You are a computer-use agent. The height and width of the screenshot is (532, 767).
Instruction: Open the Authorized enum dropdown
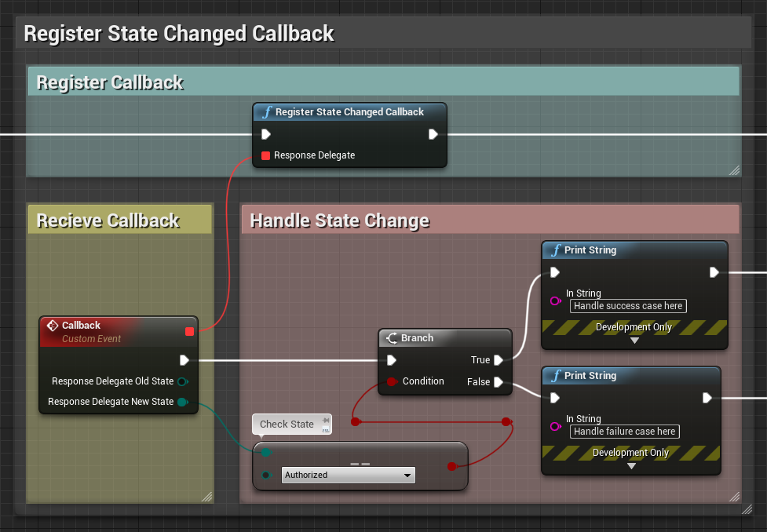pos(348,475)
